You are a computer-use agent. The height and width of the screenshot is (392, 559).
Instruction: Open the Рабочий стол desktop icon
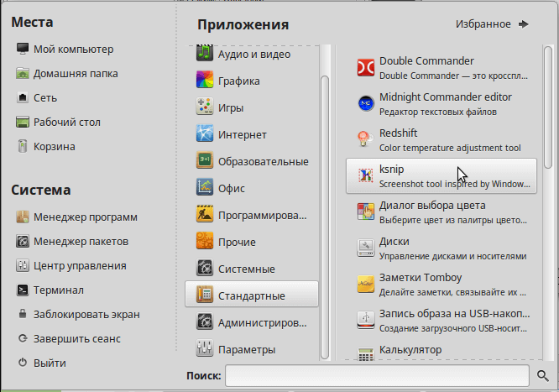click(x=23, y=122)
